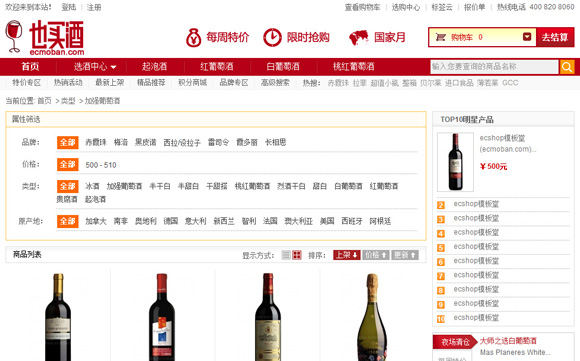Click the shopping cart icon

click(441, 37)
